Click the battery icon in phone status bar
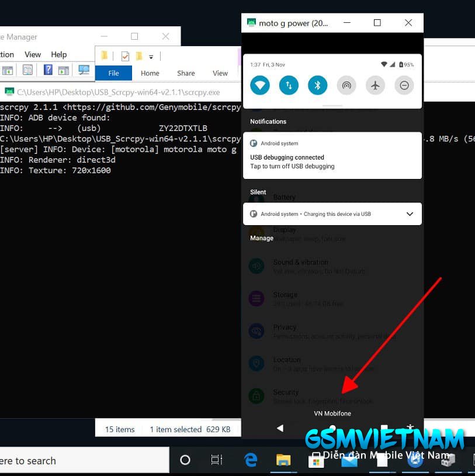Screen dimensions: 475x476 (x=401, y=64)
